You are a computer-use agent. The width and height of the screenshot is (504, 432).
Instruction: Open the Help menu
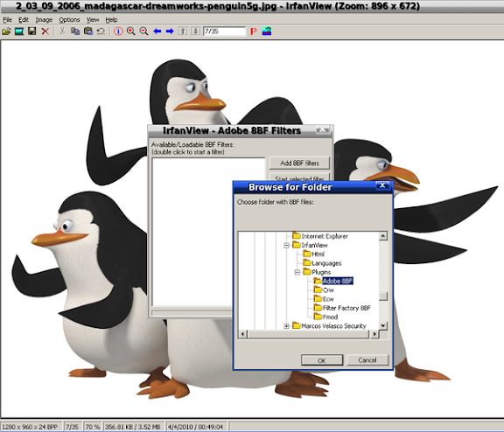(x=111, y=20)
